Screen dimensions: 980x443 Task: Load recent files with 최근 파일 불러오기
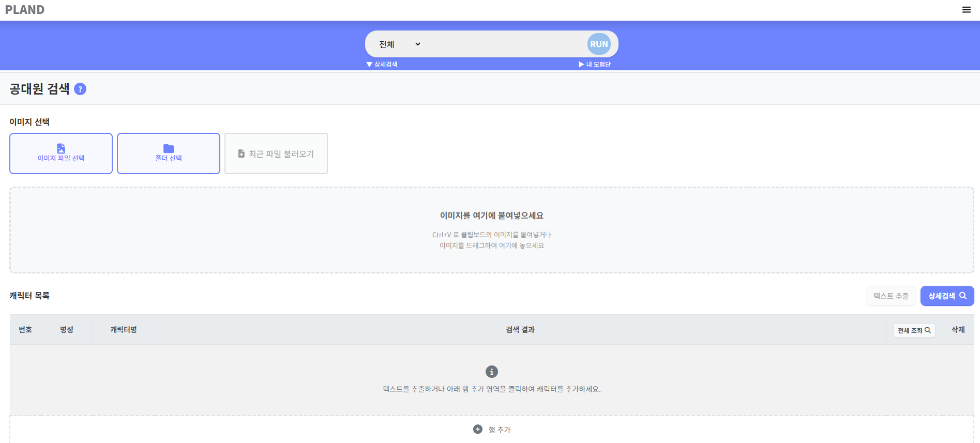[276, 154]
